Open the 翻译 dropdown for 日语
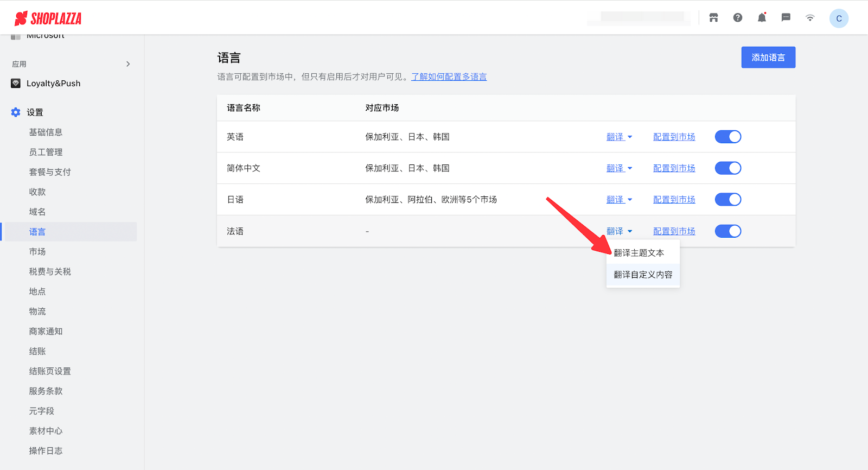The height and width of the screenshot is (470, 868). click(619, 200)
